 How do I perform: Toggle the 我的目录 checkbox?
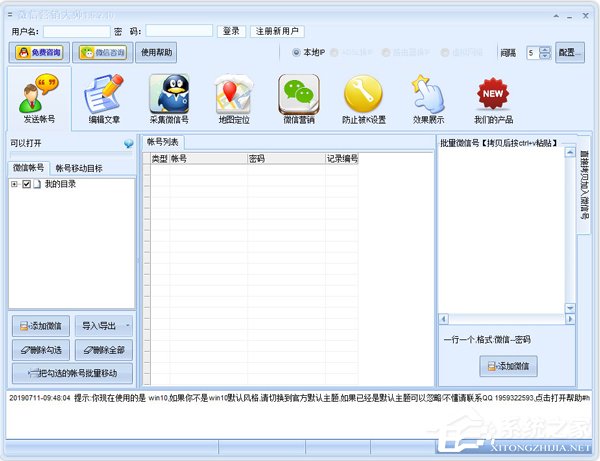tap(26, 184)
